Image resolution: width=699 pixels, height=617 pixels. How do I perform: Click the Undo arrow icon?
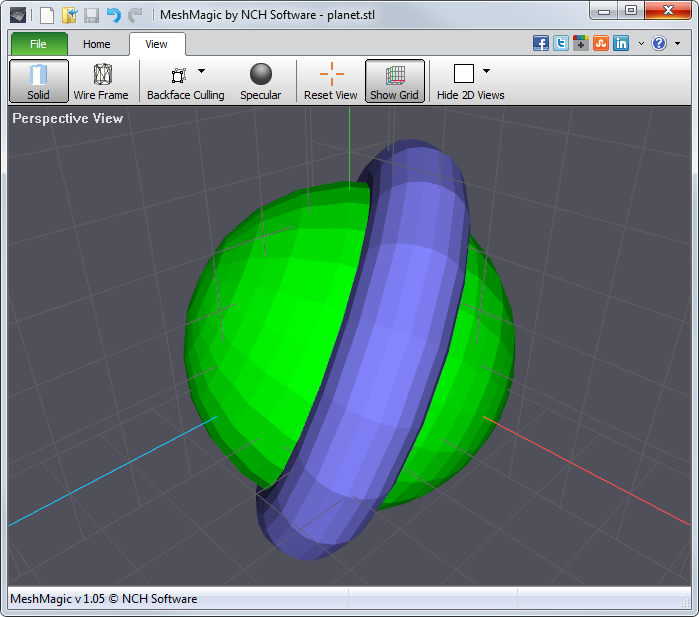[113, 15]
